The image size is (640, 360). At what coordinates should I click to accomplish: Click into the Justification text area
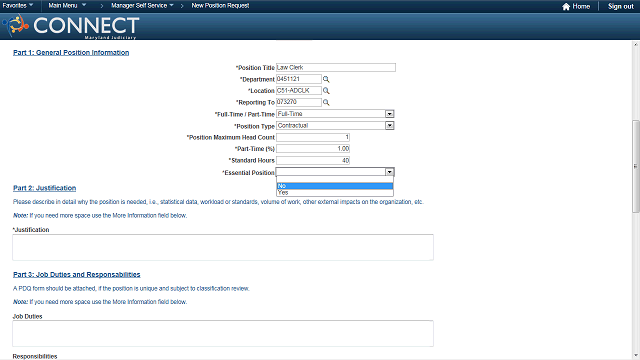[223, 247]
